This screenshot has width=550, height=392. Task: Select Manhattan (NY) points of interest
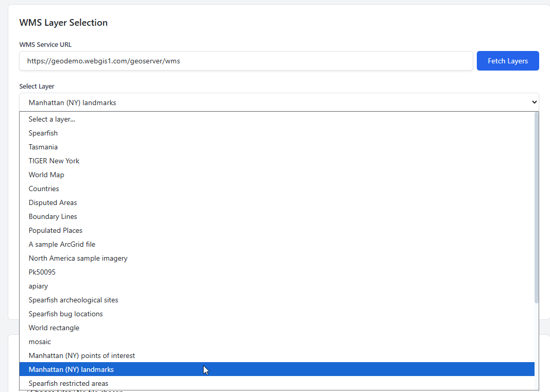(x=81, y=355)
